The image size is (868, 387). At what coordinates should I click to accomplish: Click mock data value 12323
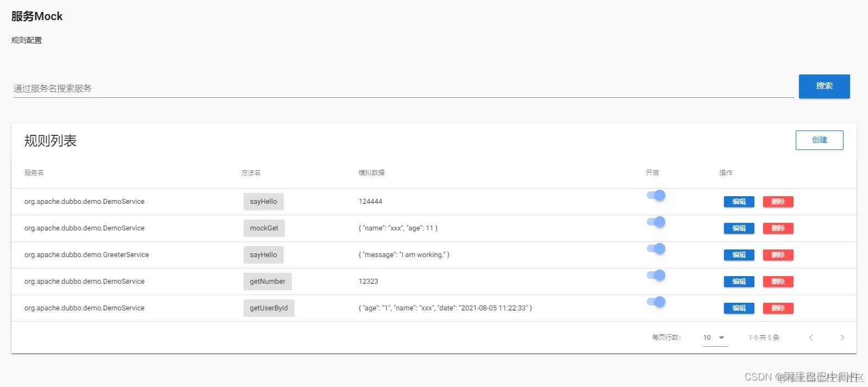(x=368, y=282)
